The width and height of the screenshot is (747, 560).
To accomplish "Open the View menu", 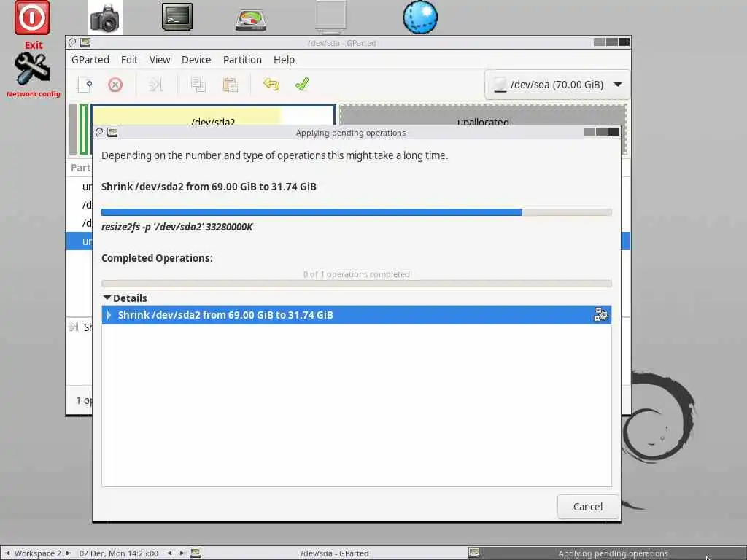I will [x=160, y=60].
